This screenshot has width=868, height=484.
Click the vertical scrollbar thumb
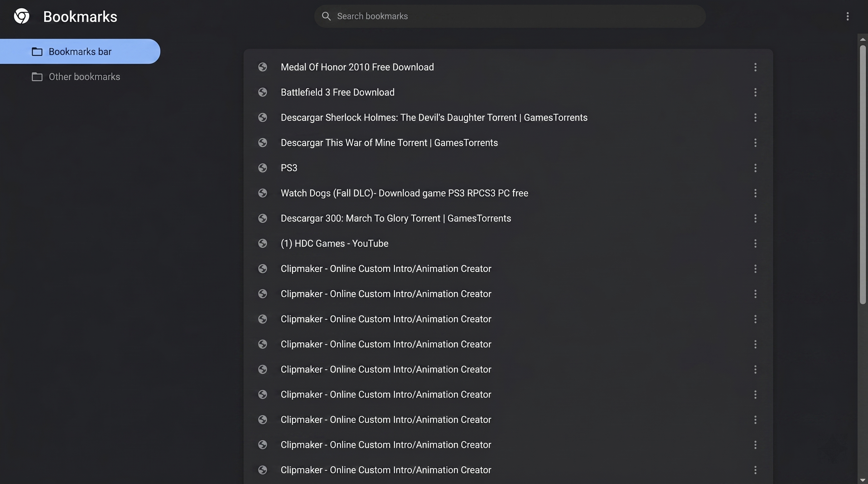click(863, 174)
